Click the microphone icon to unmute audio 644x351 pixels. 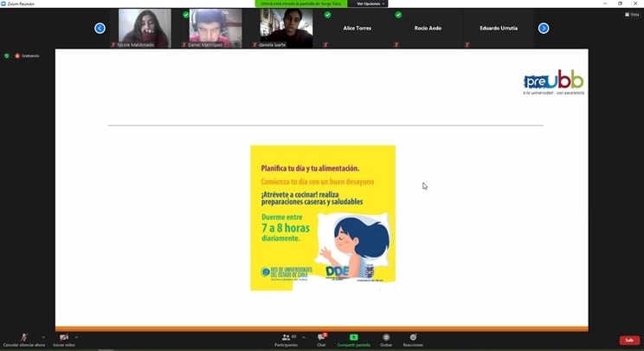pos(23,337)
